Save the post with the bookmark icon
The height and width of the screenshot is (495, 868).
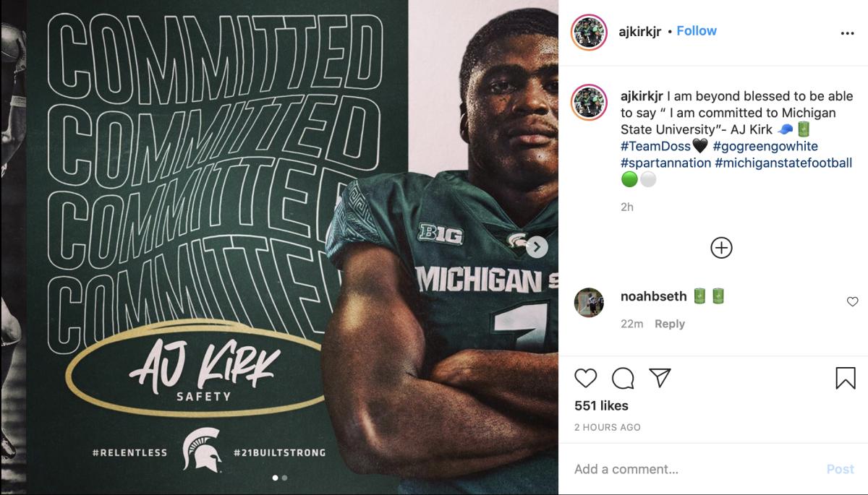click(x=846, y=378)
